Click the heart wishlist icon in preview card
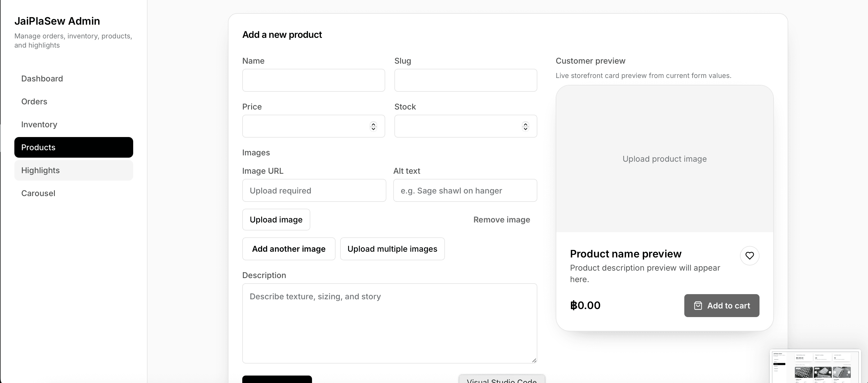The image size is (868, 383). click(749, 256)
